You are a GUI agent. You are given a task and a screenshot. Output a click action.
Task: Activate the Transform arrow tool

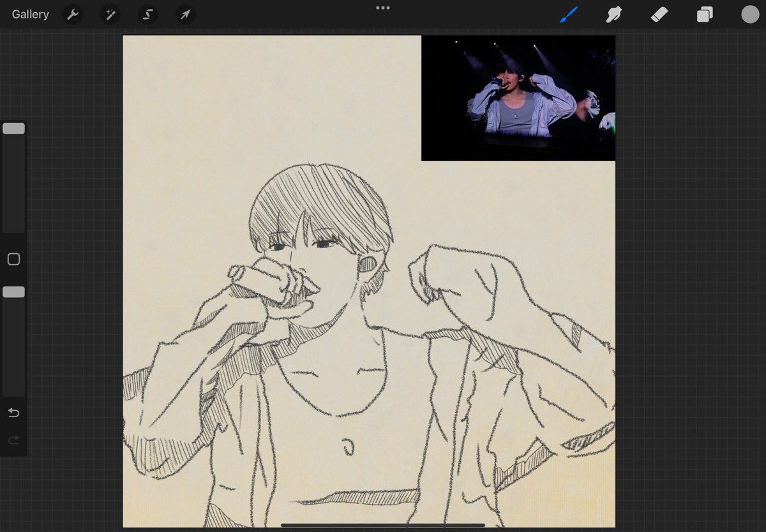pyautogui.click(x=185, y=14)
